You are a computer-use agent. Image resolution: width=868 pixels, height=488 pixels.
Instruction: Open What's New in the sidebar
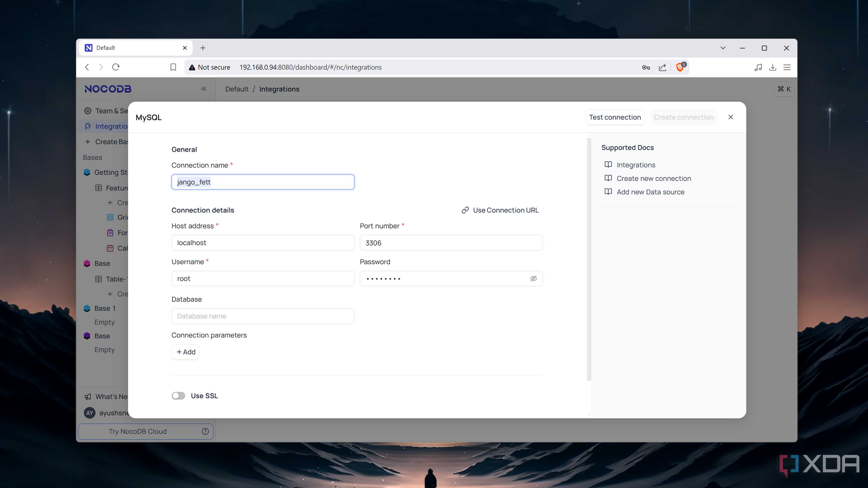pyautogui.click(x=106, y=397)
